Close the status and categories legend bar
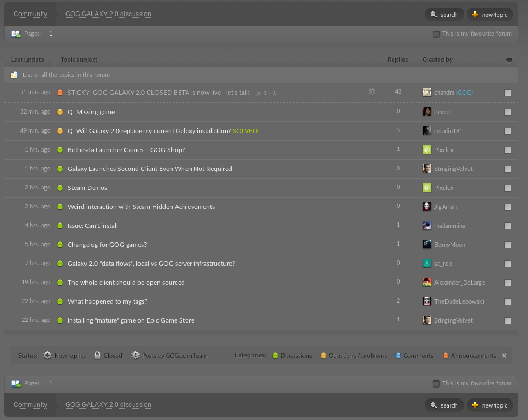Screen dimensions: 528x420 click(x=504, y=356)
